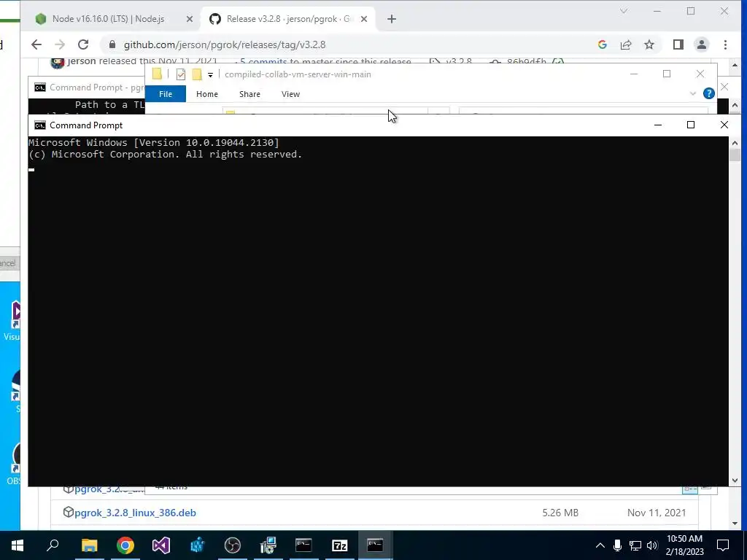The image size is (747, 560).
Task: Open 7-Zip from the taskbar
Action: coord(339,545)
